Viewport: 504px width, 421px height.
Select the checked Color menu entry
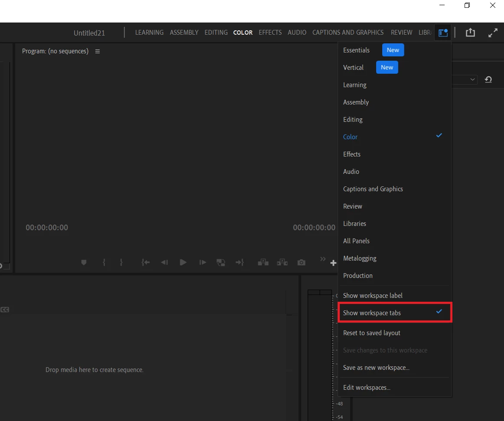(394, 137)
